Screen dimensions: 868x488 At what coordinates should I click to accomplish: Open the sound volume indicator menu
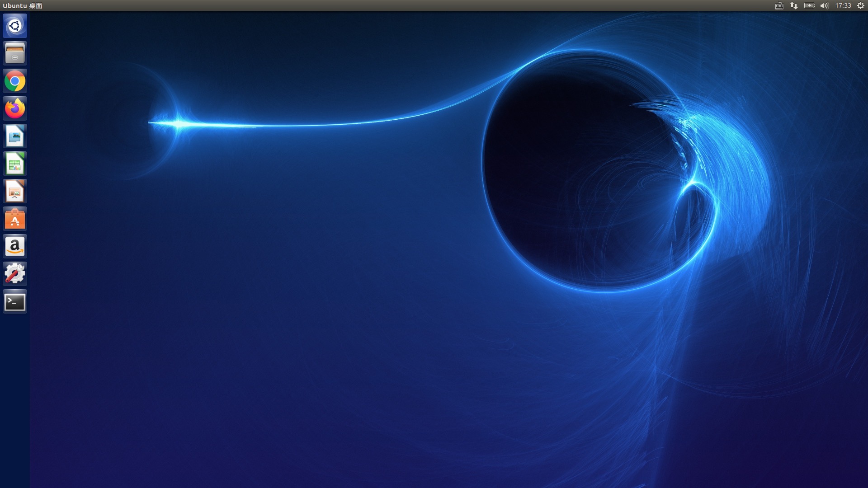[824, 6]
